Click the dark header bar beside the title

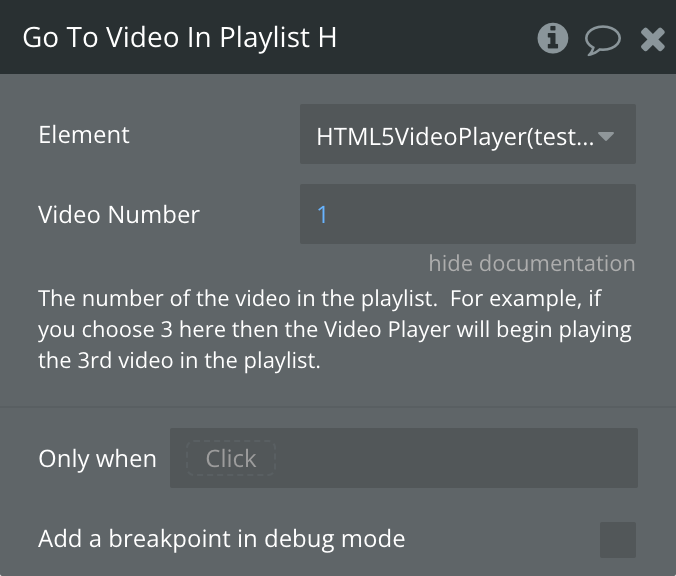click(x=435, y=38)
